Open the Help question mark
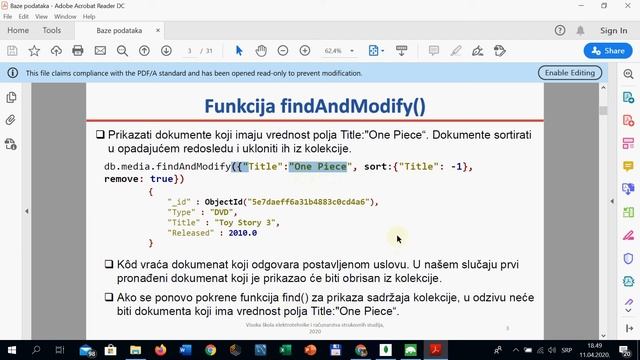 tap(560, 30)
